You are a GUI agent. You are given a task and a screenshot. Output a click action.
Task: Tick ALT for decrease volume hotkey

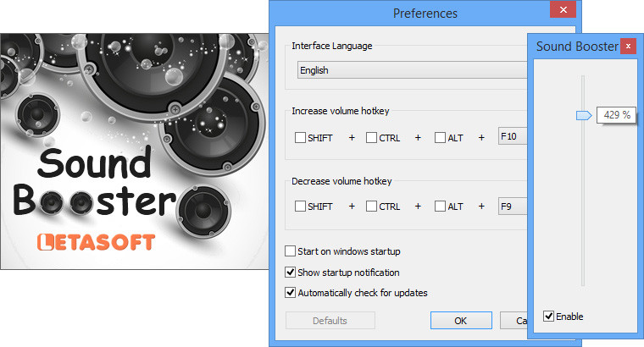(x=440, y=207)
